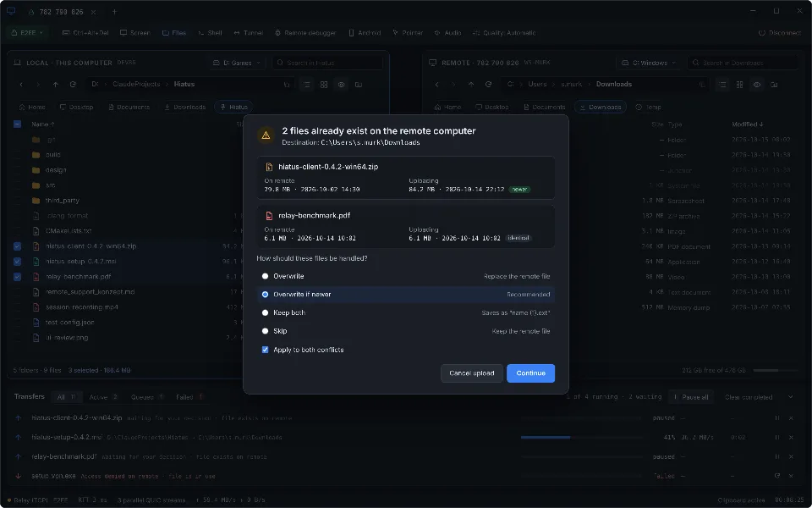Create a new folder in Local pane
812x508 pixels.
click(x=359, y=85)
